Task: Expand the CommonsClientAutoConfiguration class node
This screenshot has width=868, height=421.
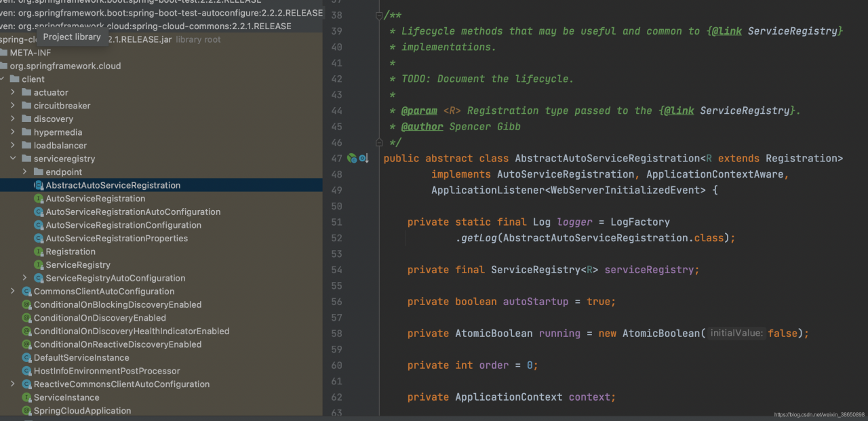Action: [x=13, y=292]
